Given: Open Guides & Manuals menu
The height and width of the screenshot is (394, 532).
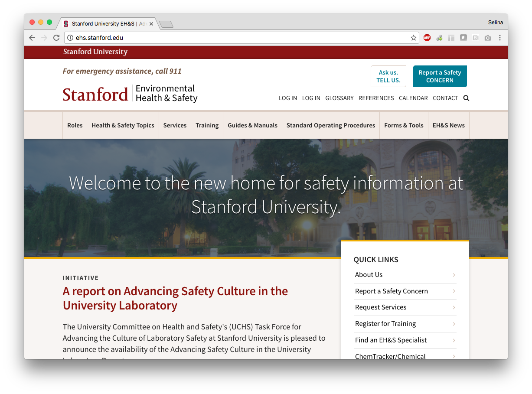Looking at the screenshot, I should point(252,125).
